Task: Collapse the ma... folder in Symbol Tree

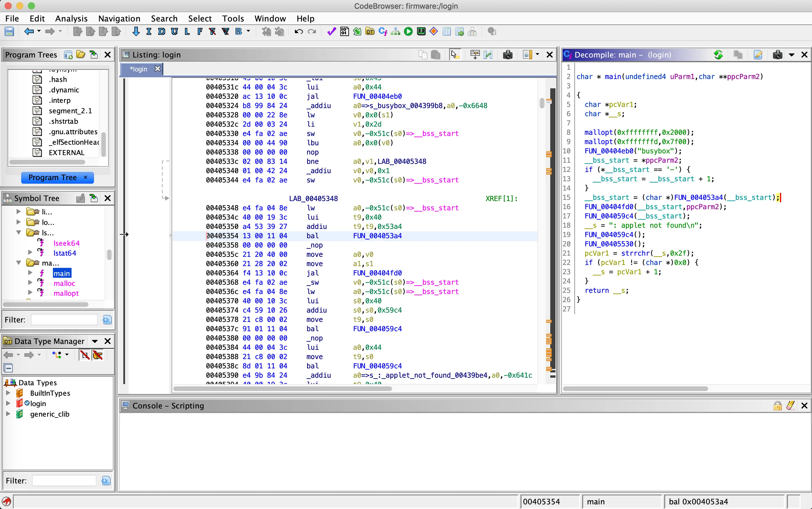Action: (x=19, y=263)
